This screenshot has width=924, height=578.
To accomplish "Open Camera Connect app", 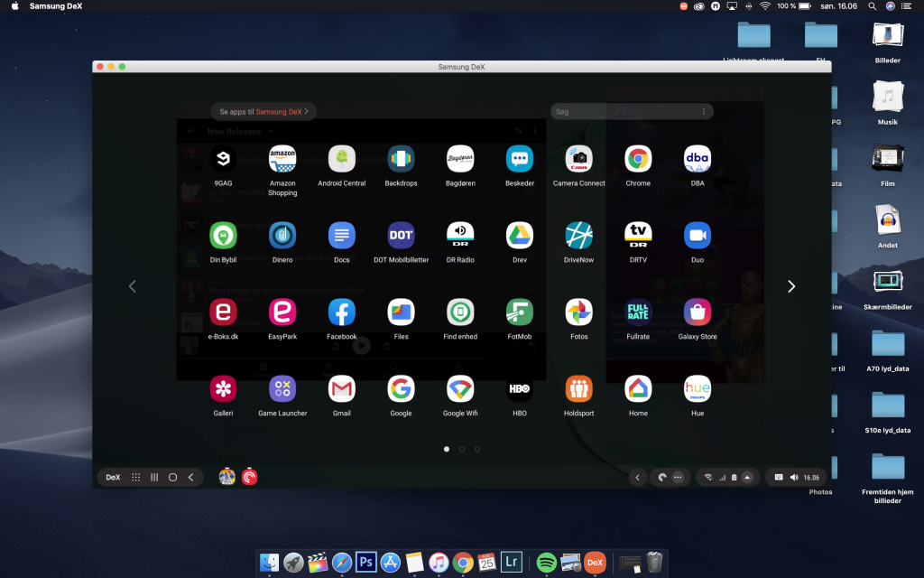I will pyautogui.click(x=579, y=159).
